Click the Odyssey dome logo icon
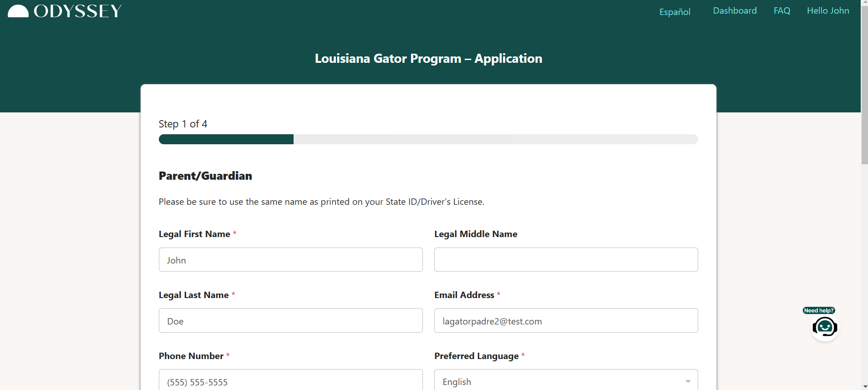Image resolution: width=868 pixels, height=390 pixels. pos(18,11)
